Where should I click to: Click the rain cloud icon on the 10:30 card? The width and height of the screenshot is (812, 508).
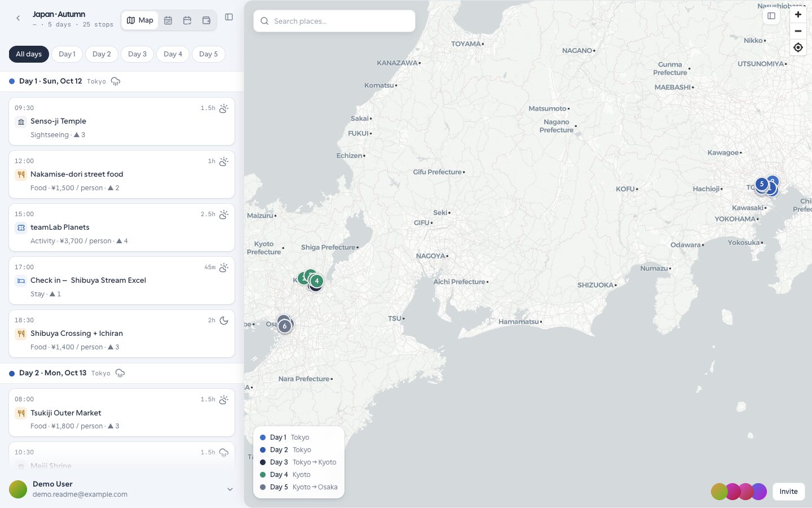tap(224, 453)
